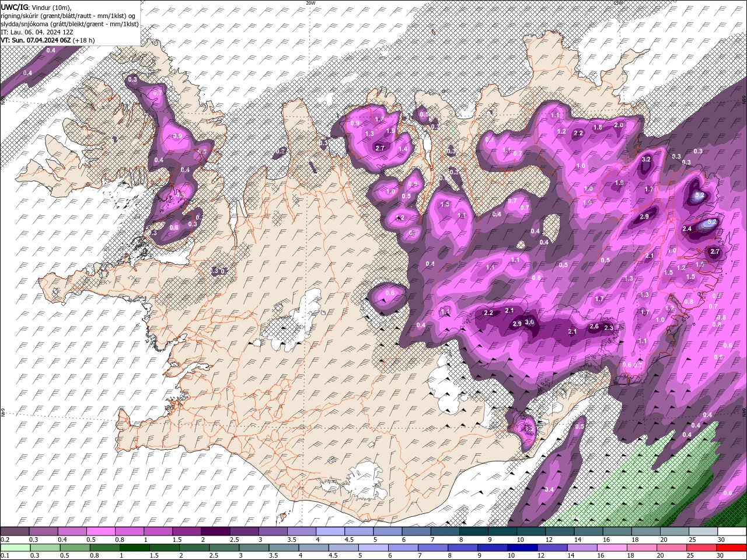Screen dimensions: 747x560
Task: Click the '25' label of the rain scale
Action: click(x=691, y=556)
